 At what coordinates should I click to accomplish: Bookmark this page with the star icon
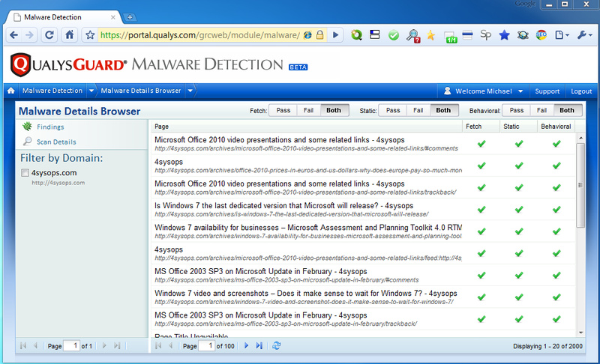(x=90, y=35)
